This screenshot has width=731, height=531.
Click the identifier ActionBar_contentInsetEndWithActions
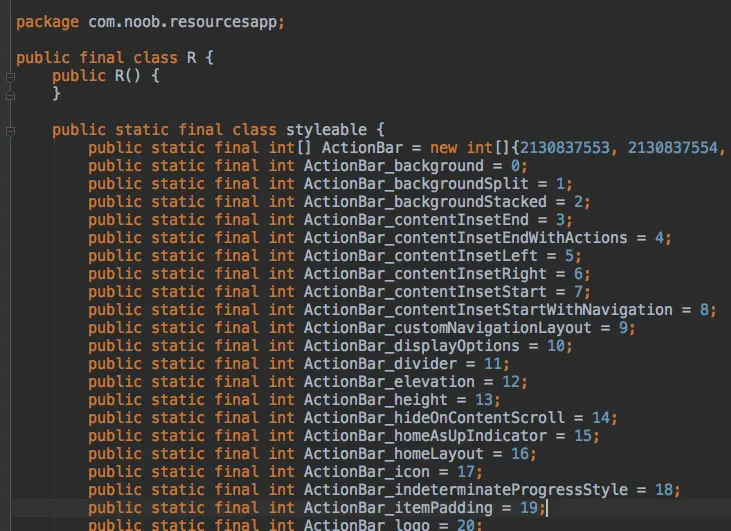[x=466, y=238]
